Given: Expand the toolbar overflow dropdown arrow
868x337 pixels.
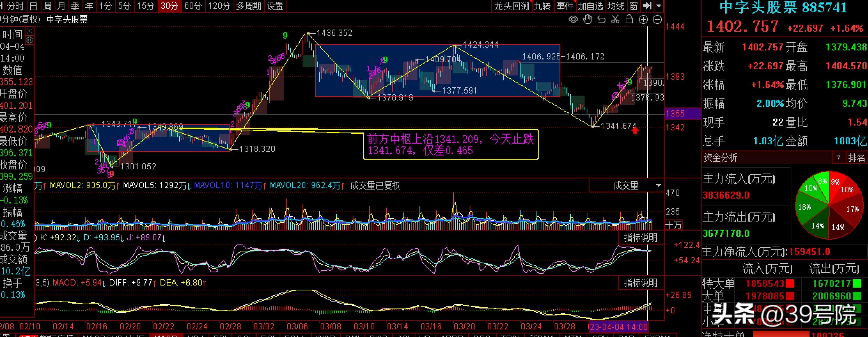Looking at the screenshot, I should click(658, 6).
